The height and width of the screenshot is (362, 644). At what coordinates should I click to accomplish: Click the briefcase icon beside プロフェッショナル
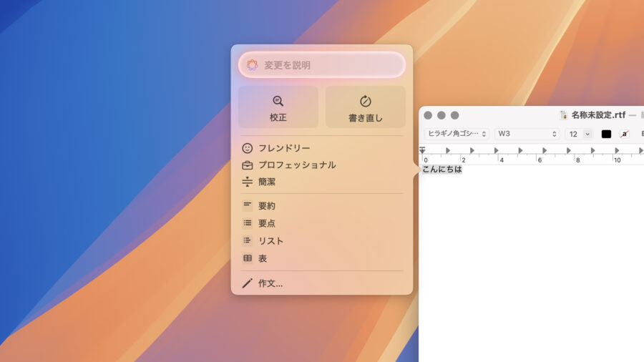tap(248, 165)
